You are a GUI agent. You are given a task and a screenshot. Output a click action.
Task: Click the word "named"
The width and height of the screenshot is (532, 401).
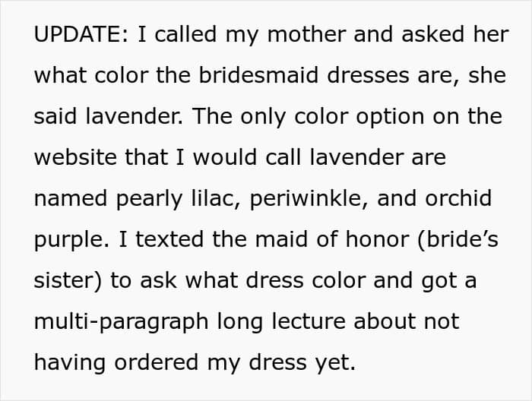[x=71, y=198]
